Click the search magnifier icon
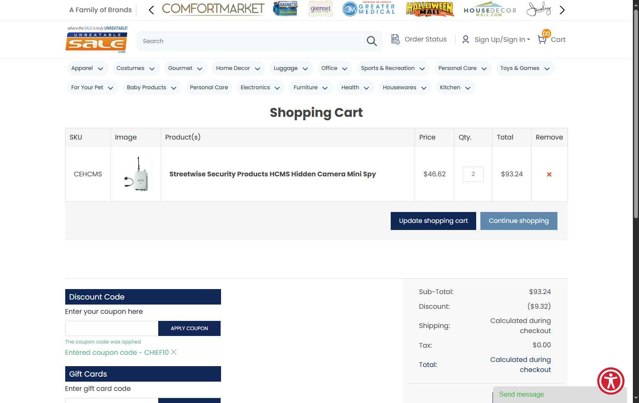This screenshot has width=639, height=403. 371,41
